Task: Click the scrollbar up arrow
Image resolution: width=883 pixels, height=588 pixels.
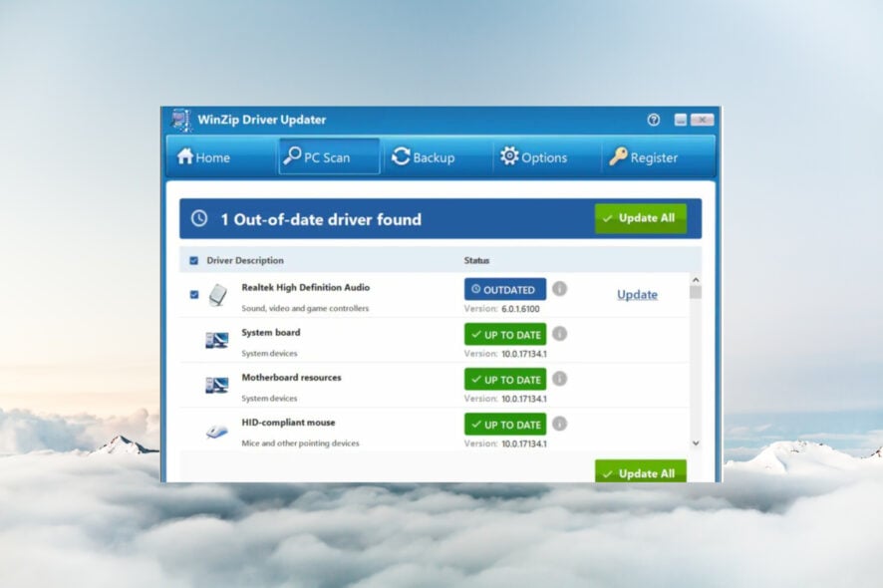Action: click(x=696, y=280)
